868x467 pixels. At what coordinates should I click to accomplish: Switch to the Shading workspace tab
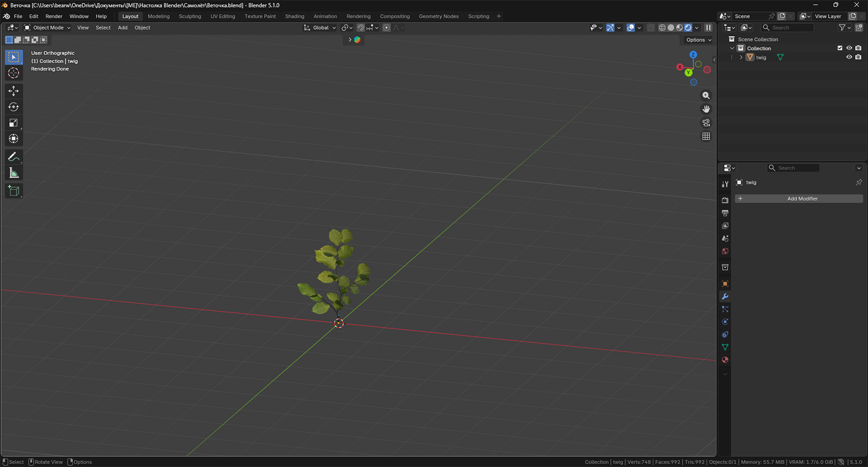click(x=295, y=16)
